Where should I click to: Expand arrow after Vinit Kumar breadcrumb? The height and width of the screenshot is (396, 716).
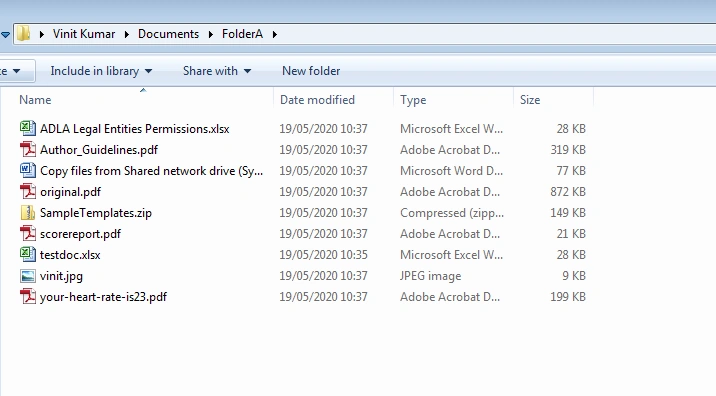[126, 34]
